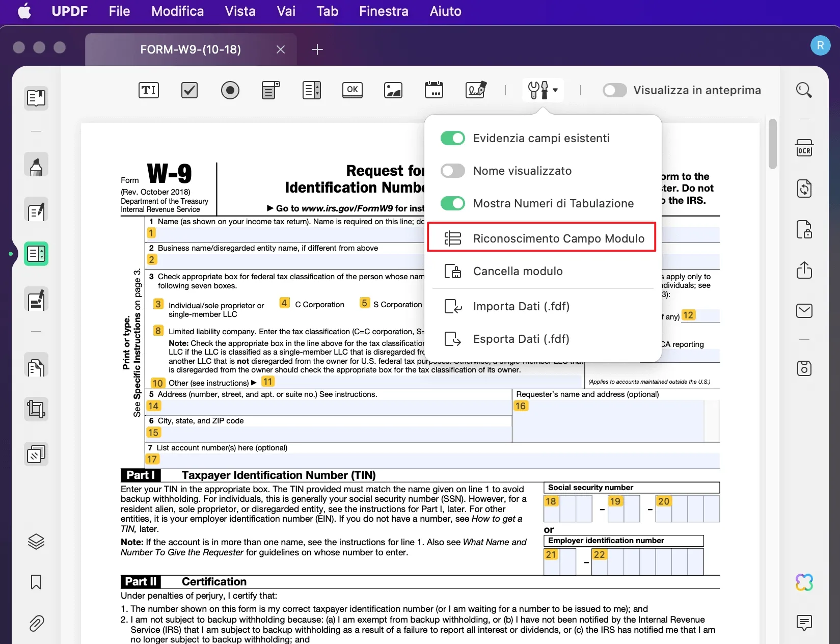The width and height of the screenshot is (840, 644).
Task: Select the Digital Signature field tool
Action: (x=476, y=90)
